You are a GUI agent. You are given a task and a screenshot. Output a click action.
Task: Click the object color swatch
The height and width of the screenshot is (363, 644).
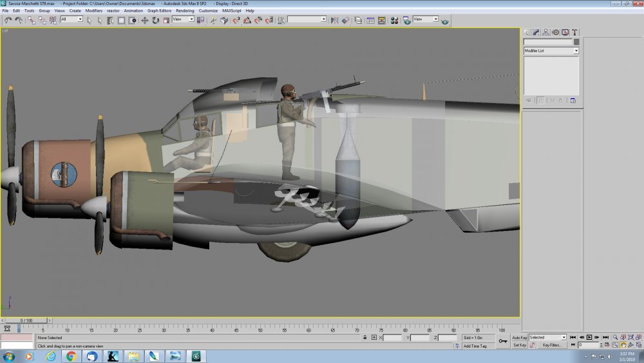pyautogui.click(x=576, y=42)
